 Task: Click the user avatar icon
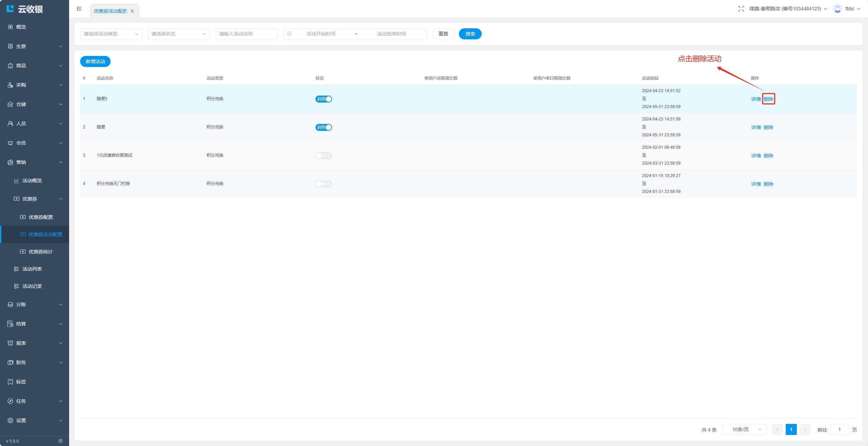837,9
